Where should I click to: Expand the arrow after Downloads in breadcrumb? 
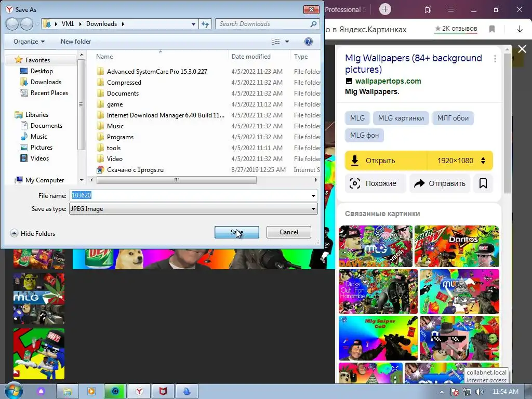tap(123, 24)
